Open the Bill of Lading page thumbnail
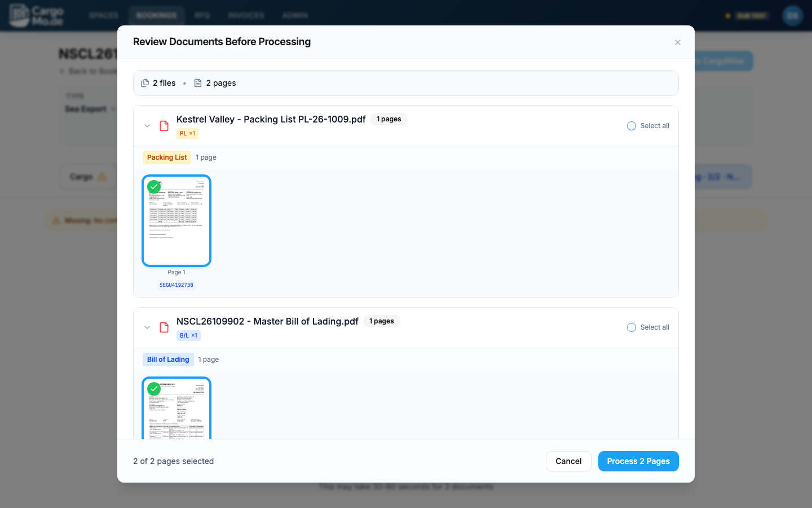Image resolution: width=812 pixels, height=508 pixels. (x=176, y=408)
